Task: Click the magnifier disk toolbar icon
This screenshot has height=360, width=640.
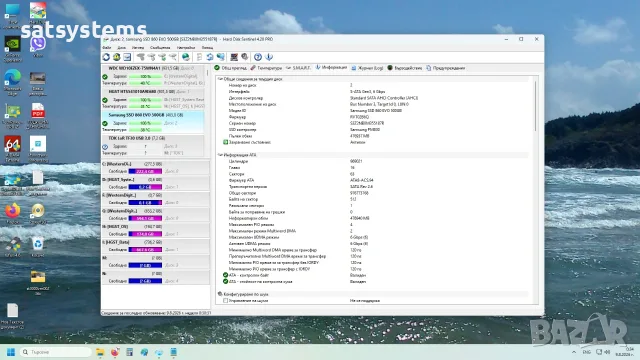Action: [244, 57]
